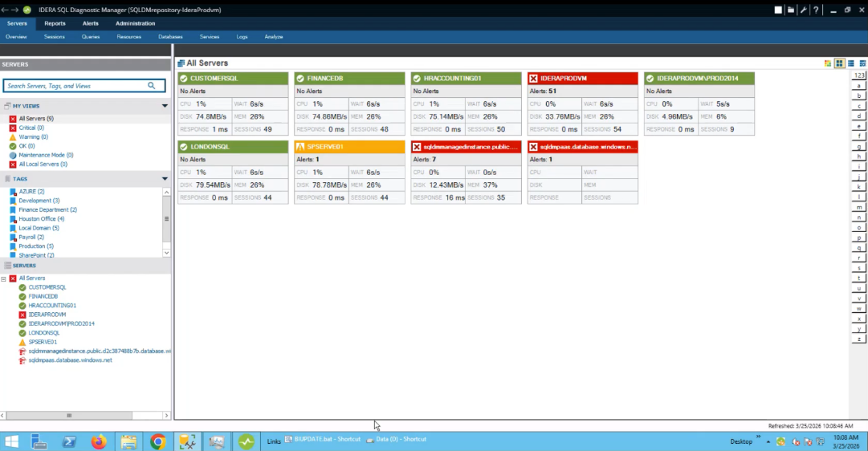868x451 pixels.
Task: Open File Explorer from the taskbar
Action: pos(128,441)
